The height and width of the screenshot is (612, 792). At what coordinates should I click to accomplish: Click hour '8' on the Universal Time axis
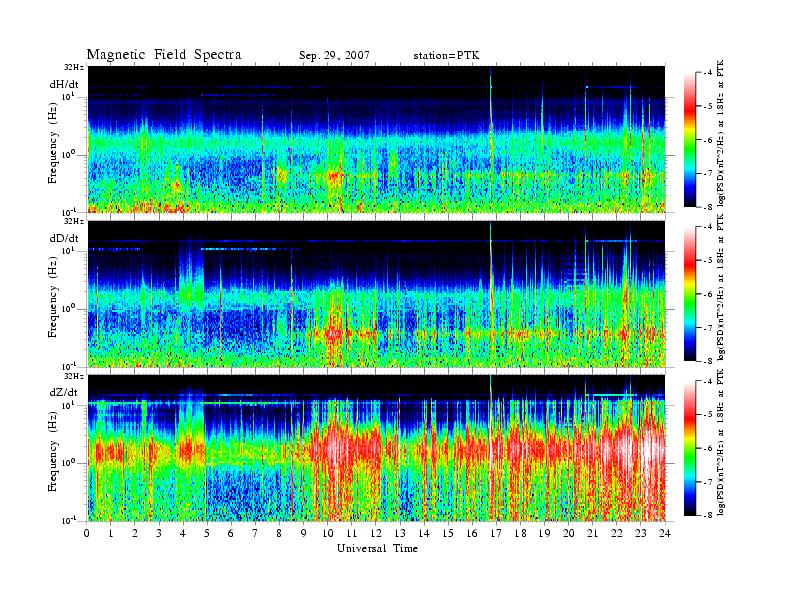tap(279, 533)
